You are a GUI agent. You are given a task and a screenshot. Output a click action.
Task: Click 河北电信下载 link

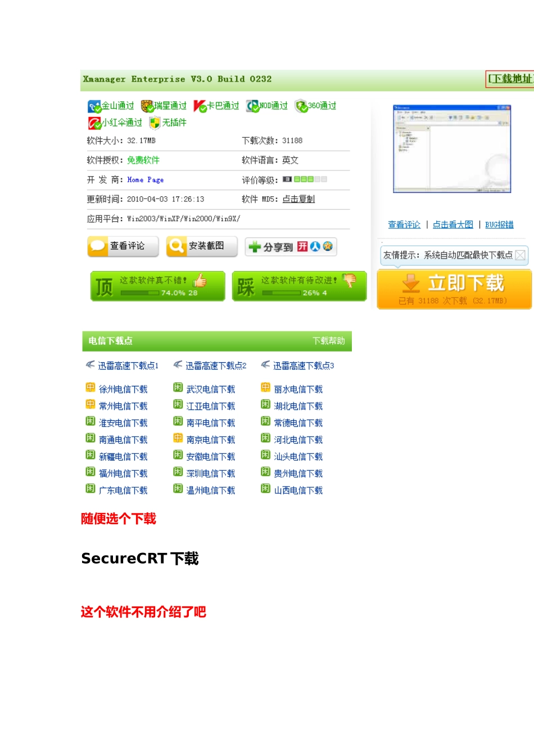[x=298, y=440]
